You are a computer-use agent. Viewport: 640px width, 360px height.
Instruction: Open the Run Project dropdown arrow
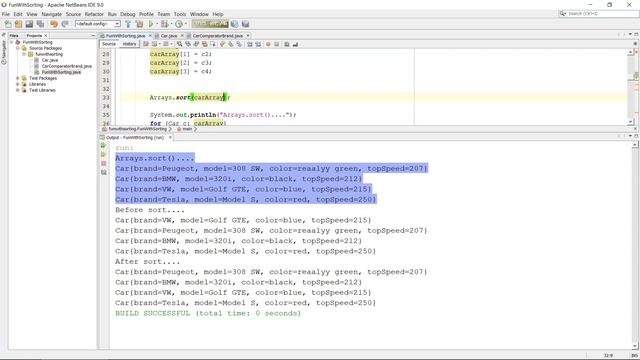tap(157, 24)
